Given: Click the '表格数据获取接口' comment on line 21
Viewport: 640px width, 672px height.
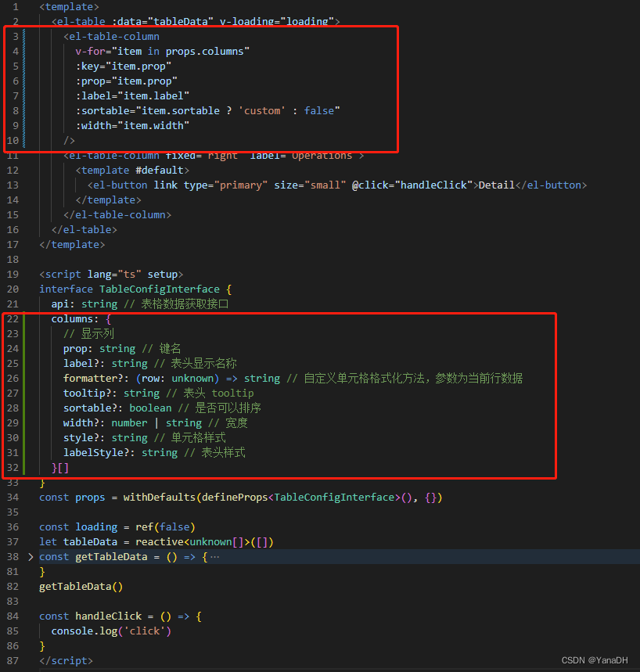Looking at the screenshot, I should 185,304.
